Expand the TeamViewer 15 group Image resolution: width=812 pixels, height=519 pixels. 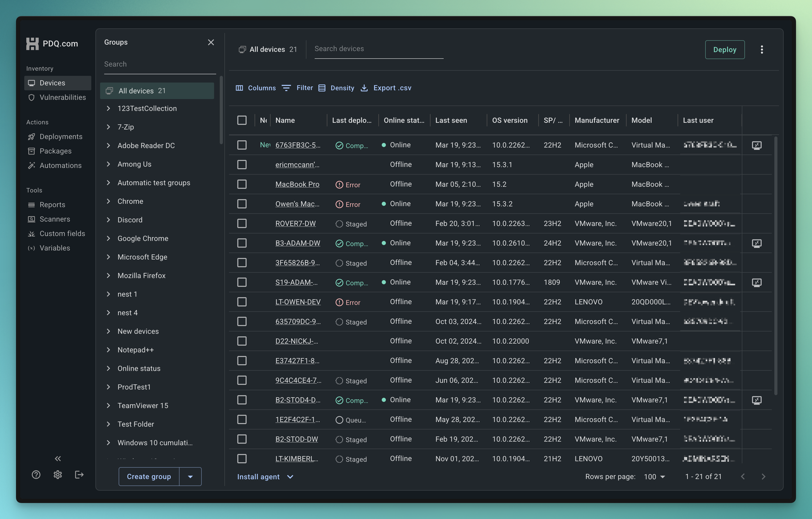pos(108,405)
